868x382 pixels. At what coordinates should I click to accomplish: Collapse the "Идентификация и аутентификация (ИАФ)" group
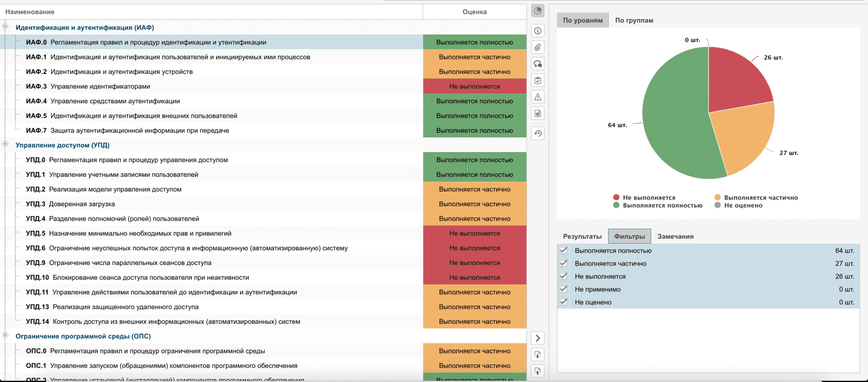tap(5, 27)
